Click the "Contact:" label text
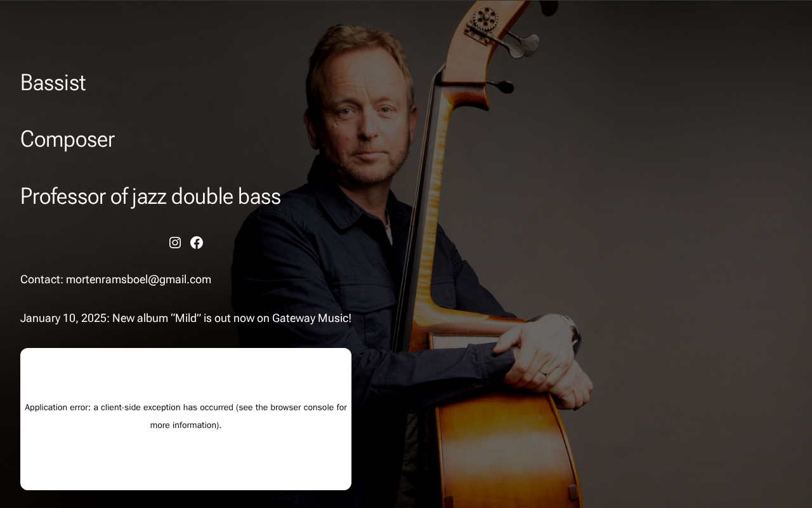This screenshot has width=812, height=508. point(42,279)
